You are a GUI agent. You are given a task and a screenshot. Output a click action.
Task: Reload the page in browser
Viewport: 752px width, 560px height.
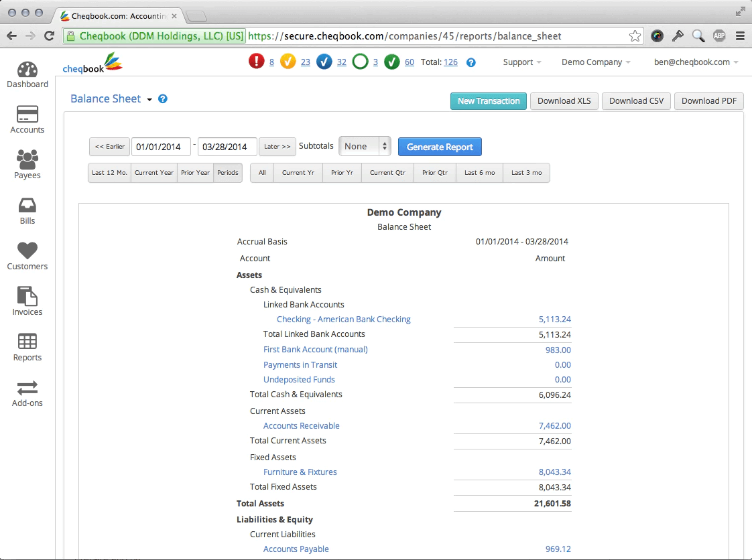click(x=49, y=36)
